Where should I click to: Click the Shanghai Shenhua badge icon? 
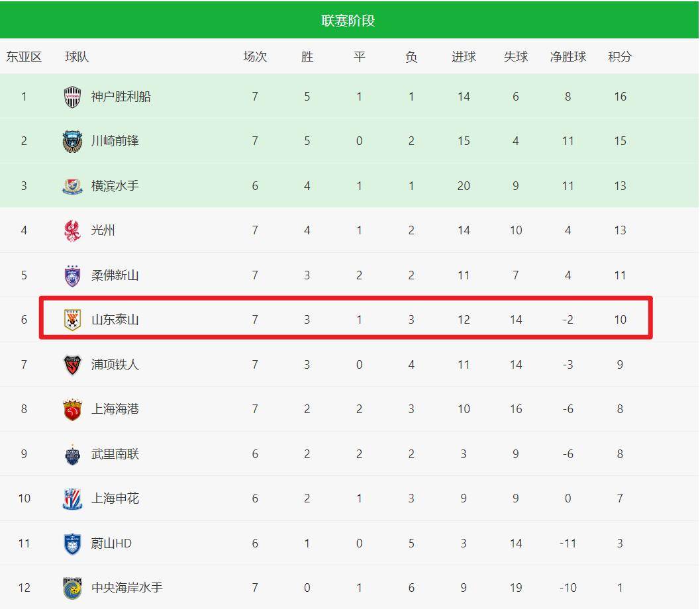72,499
